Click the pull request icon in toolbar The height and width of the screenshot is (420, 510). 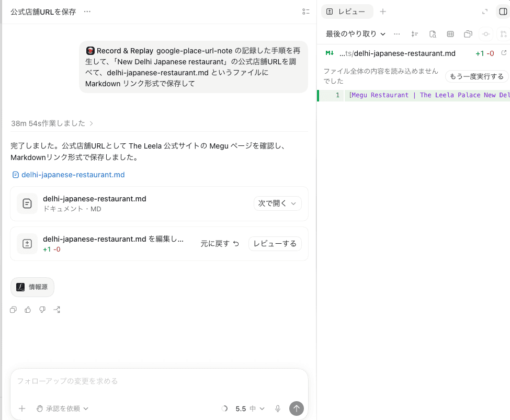click(x=504, y=34)
